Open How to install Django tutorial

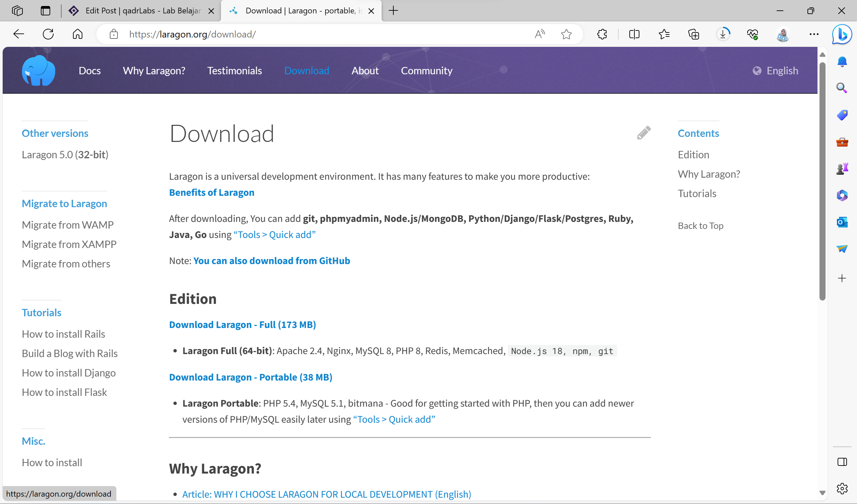click(x=69, y=373)
